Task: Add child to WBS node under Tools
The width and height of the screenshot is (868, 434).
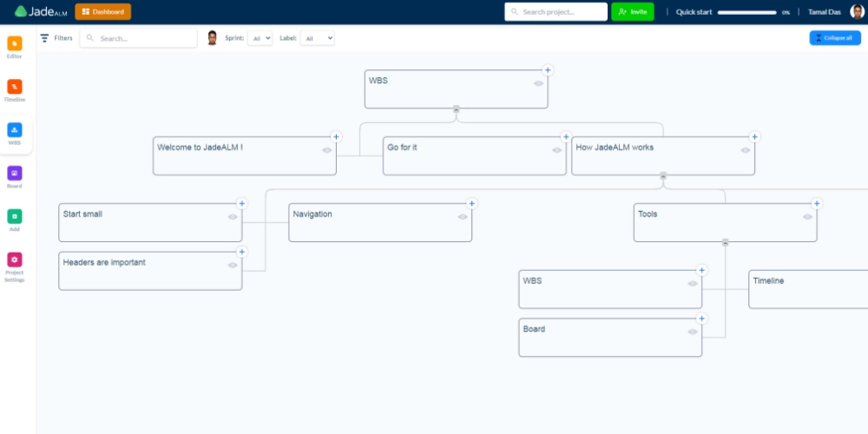Action: point(702,270)
